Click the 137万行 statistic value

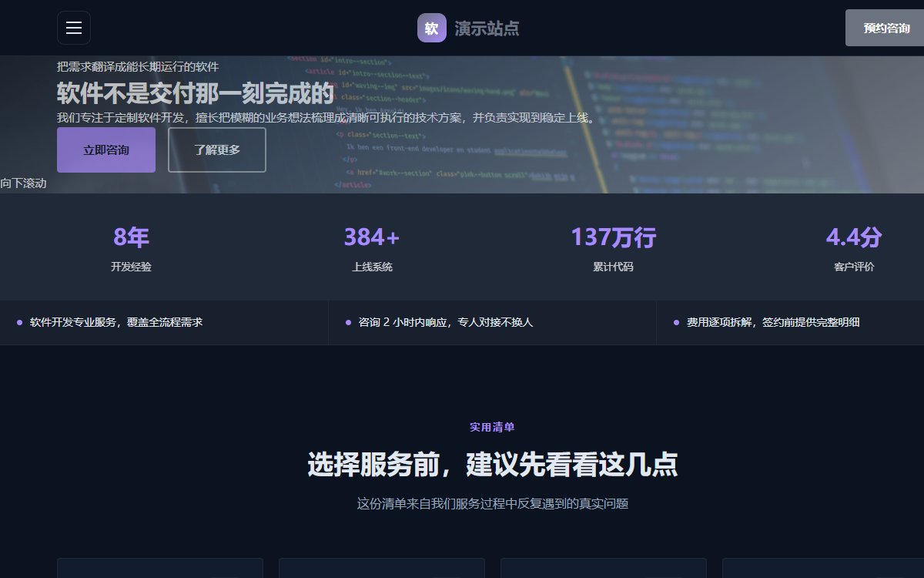tap(613, 237)
